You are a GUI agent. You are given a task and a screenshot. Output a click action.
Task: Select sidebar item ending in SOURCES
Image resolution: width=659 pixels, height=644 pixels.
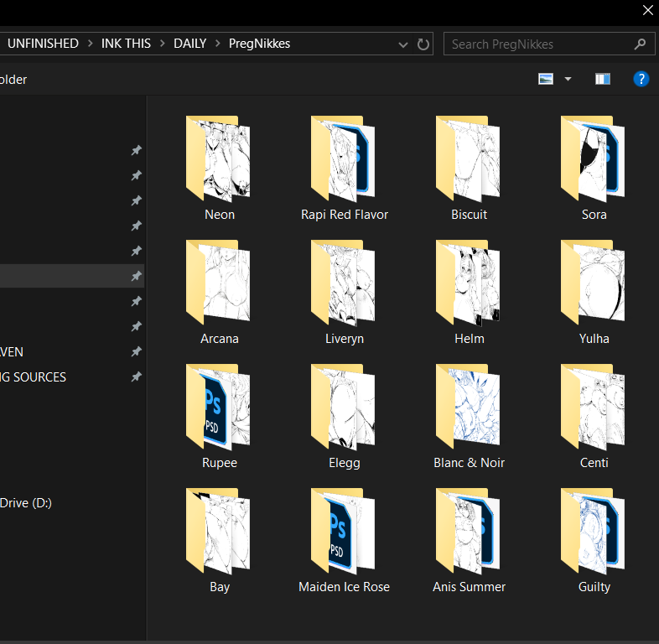pyautogui.click(x=72, y=377)
